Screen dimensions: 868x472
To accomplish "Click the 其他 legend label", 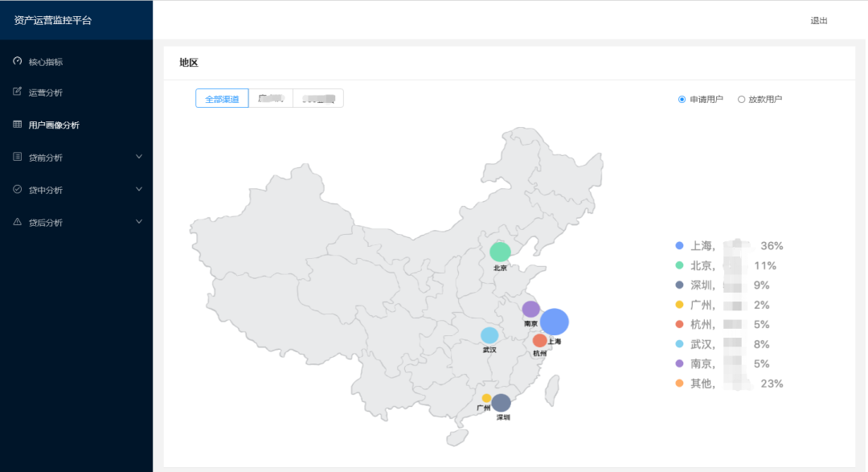I will tap(701, 384).
